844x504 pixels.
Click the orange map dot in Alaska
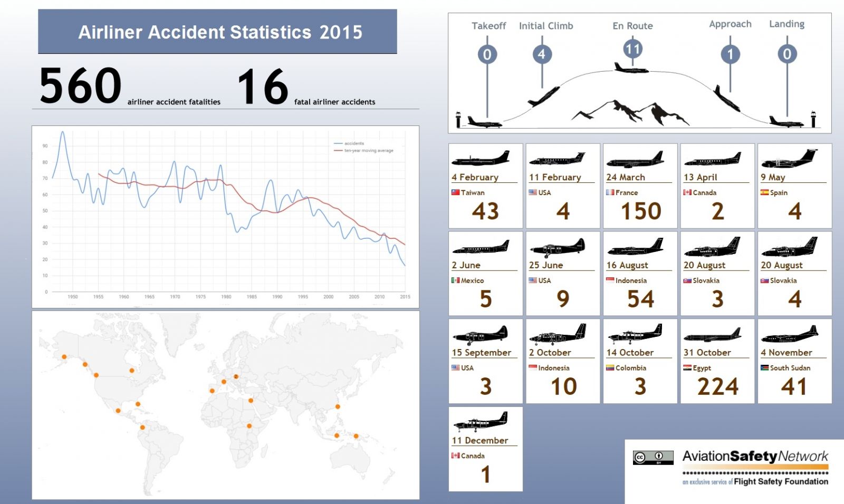[64, 357]
